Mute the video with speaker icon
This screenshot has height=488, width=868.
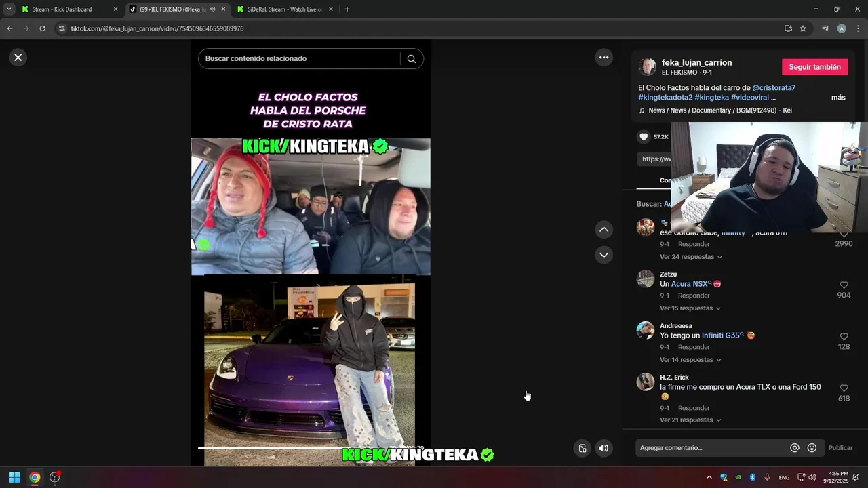click(x=604, y=448)
